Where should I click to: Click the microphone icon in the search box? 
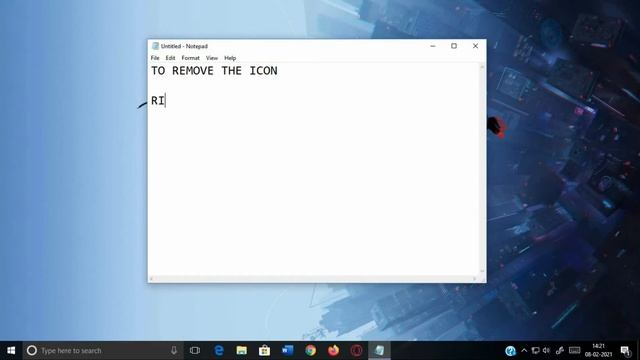pyautogui.click(x=174, y=351)
